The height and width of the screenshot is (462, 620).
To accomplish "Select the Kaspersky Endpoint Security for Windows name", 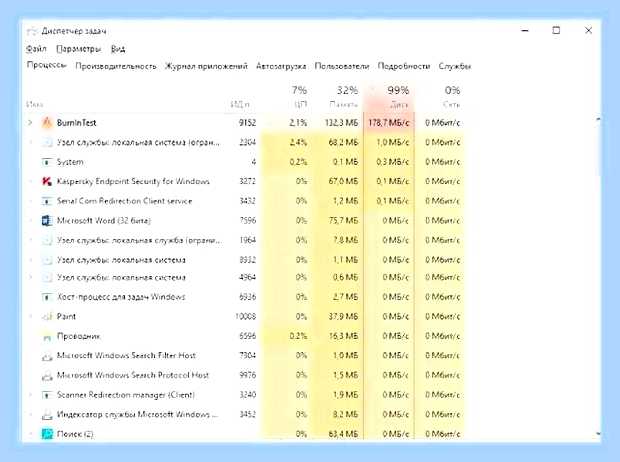I will 133,182.
